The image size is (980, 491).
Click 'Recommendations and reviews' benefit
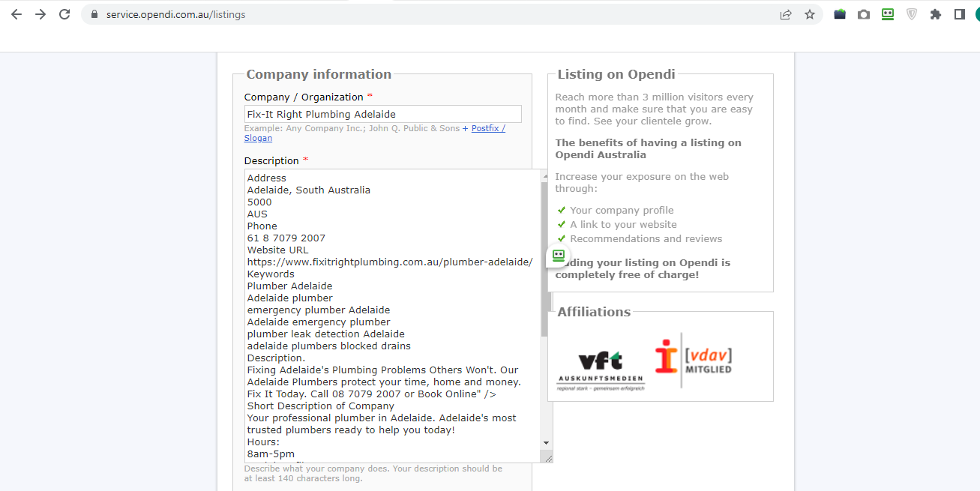click(646, 238)
